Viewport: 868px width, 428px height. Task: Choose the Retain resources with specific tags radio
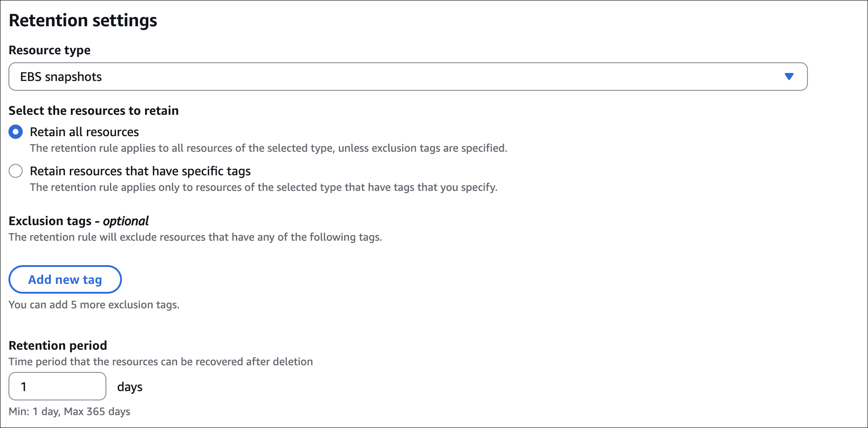(16, 171)
